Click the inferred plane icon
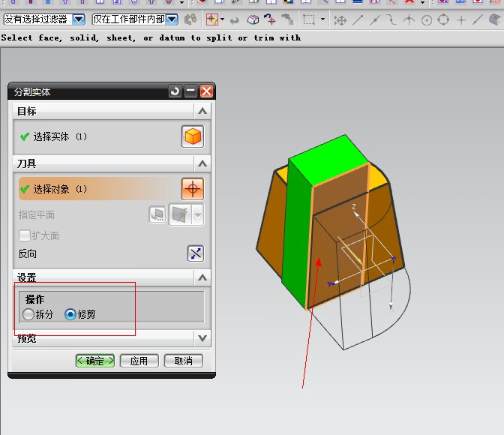 [x=180, y=214]
